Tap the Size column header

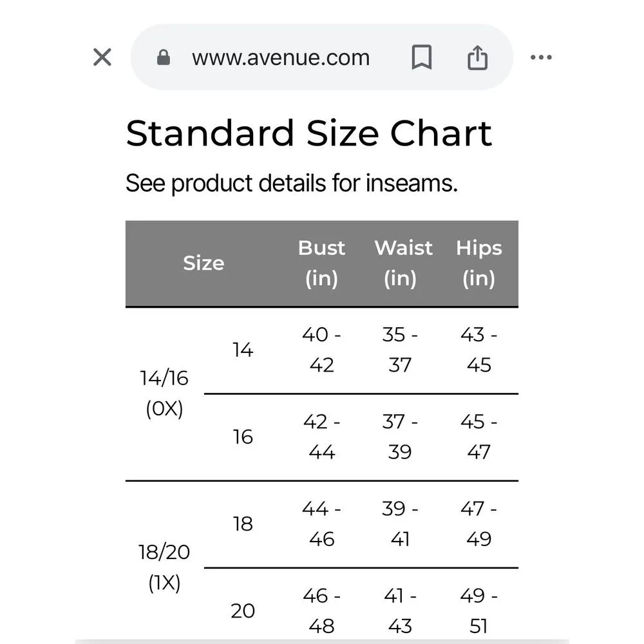[204, 263]
